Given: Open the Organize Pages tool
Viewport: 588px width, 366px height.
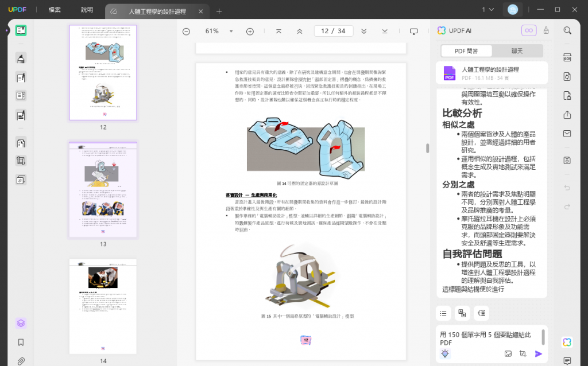Looking at the screenshot, I should (21, 143).
